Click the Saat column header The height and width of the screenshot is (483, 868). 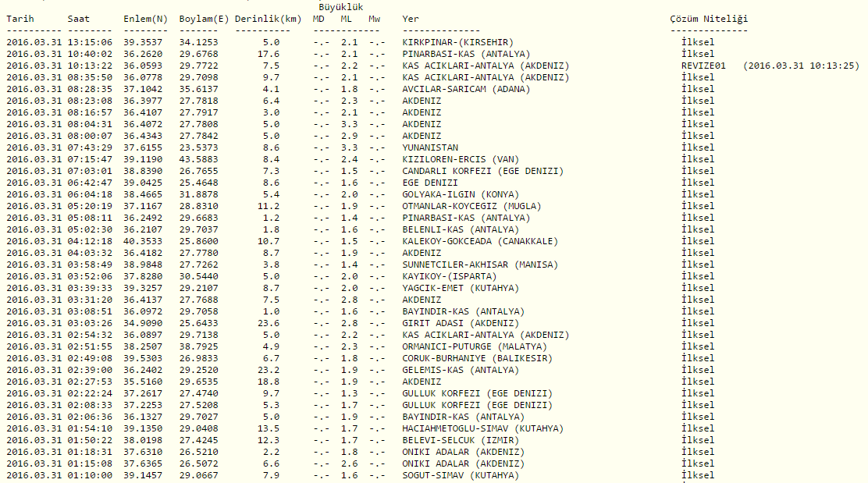pyautogui.click(x=78, y=19)
